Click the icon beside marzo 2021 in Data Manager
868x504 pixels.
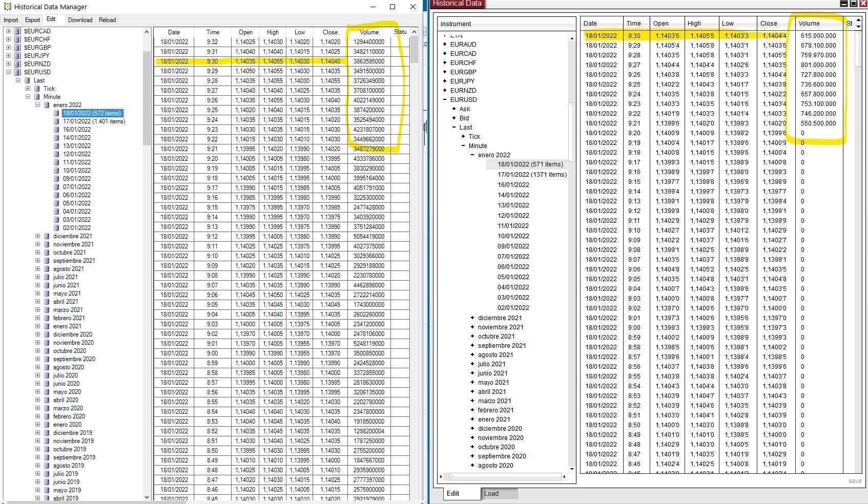pos(47,310)
